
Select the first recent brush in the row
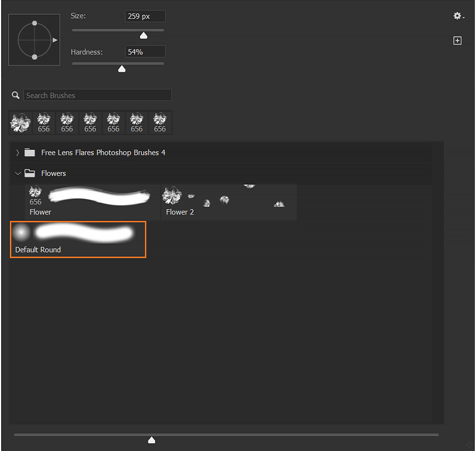[20, 123]
